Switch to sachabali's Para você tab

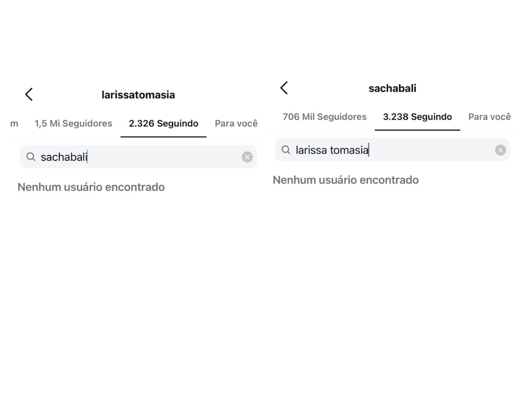(489, 117)
